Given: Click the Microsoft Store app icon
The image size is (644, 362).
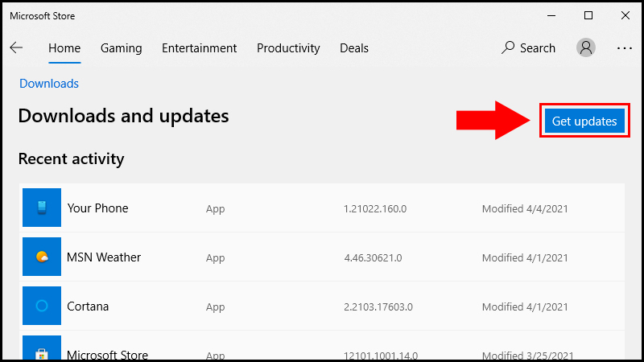Looking at the screenshot, I should click(x=42, y=348).
